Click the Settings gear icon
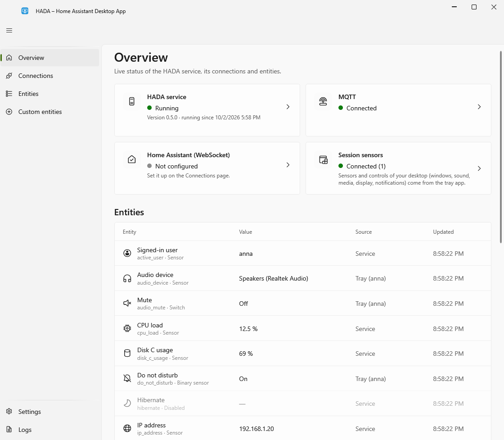The width and height of the screenshot is (504, 440). coord(9,411)
